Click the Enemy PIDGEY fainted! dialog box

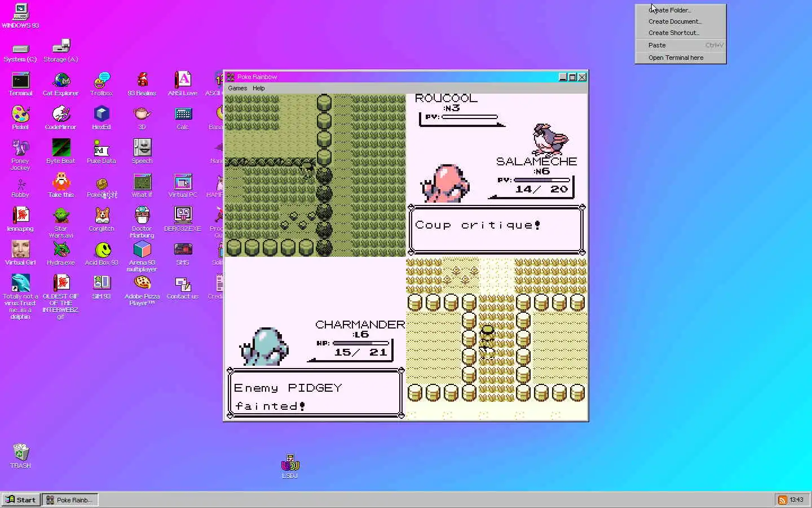(316, 394)
